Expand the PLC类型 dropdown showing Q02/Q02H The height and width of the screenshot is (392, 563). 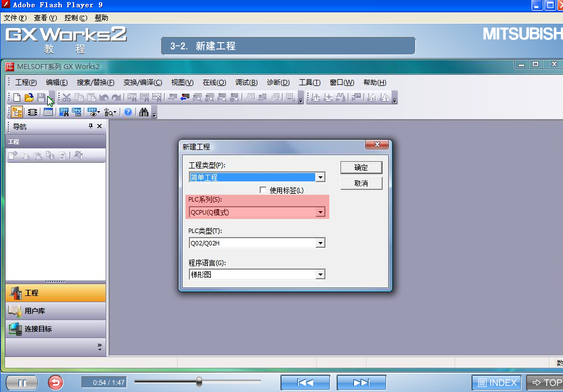point(320,243)
